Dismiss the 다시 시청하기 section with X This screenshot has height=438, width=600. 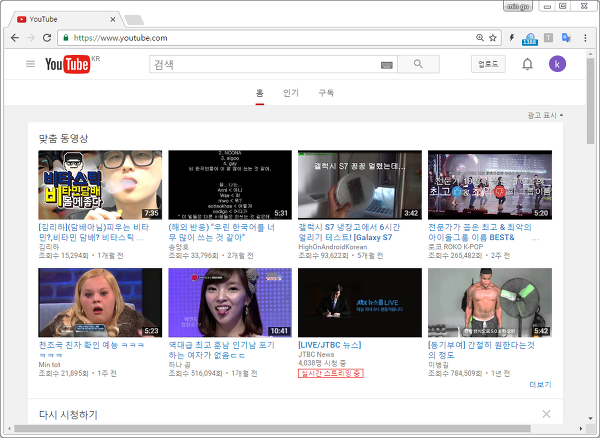click(546, 414)
